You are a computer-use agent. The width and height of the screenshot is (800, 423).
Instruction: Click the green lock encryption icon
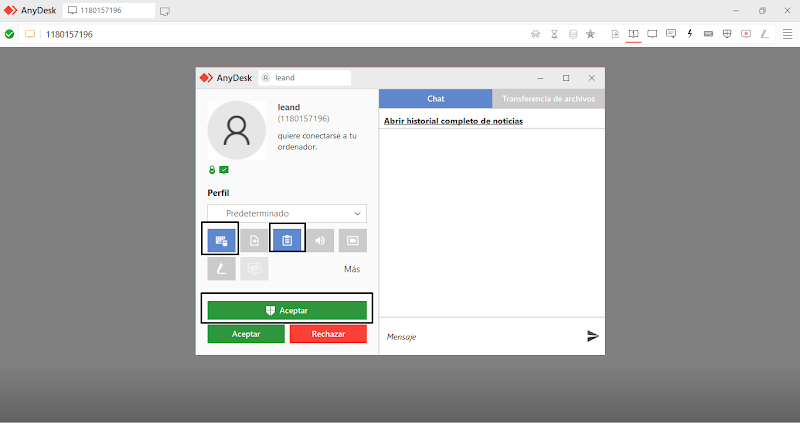[212, 170]
